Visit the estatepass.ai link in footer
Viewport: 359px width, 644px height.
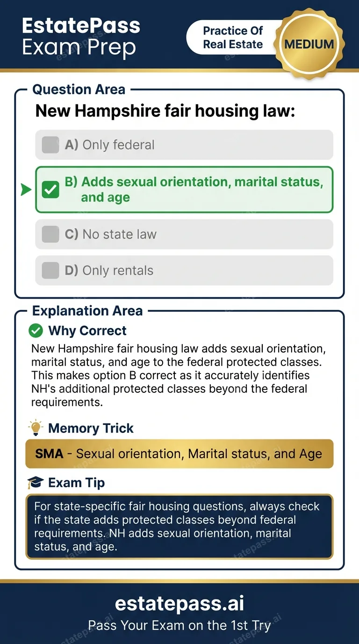179,604
